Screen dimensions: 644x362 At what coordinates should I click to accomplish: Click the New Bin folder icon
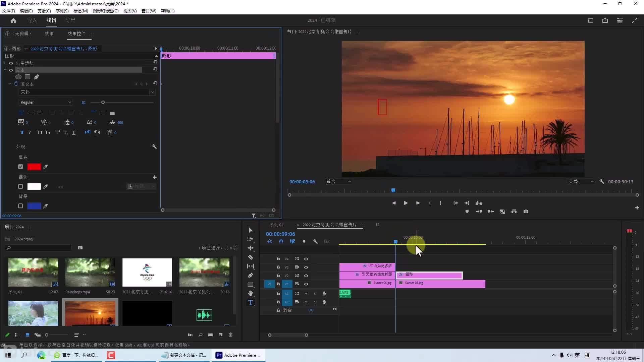pos(210,335)
